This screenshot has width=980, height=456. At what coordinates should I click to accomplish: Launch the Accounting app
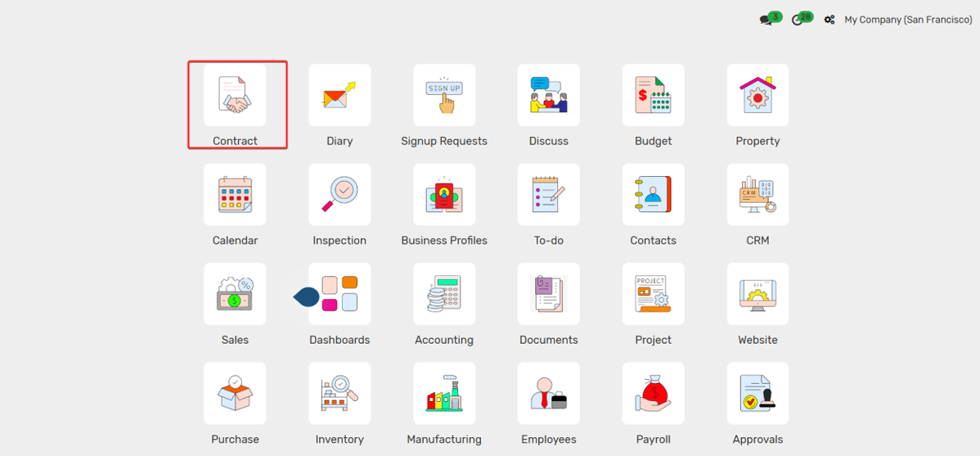click(444, 294)
